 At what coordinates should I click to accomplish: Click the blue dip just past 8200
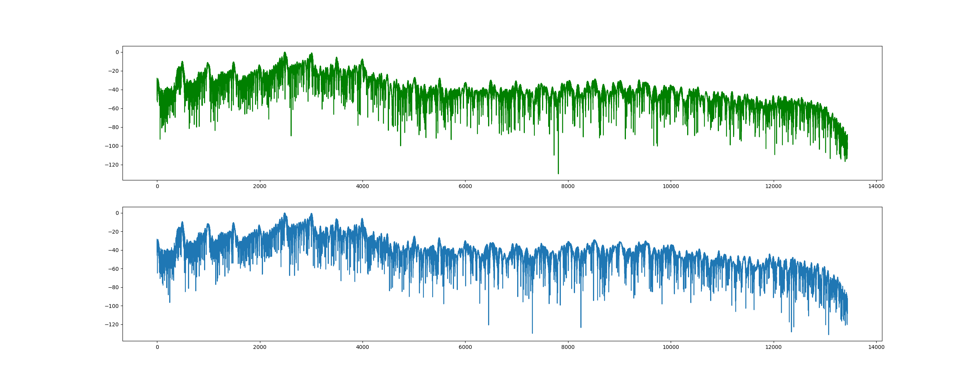[581, 326]
